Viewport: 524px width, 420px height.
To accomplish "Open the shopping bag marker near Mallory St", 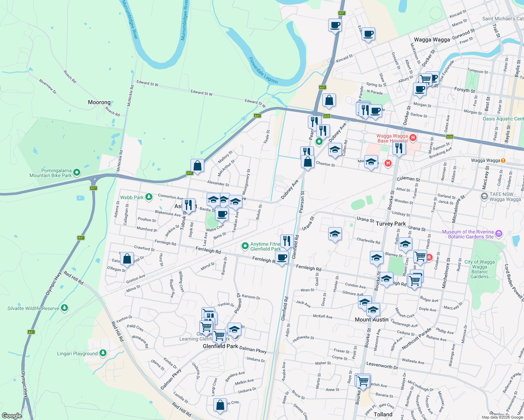I will 198,166.
